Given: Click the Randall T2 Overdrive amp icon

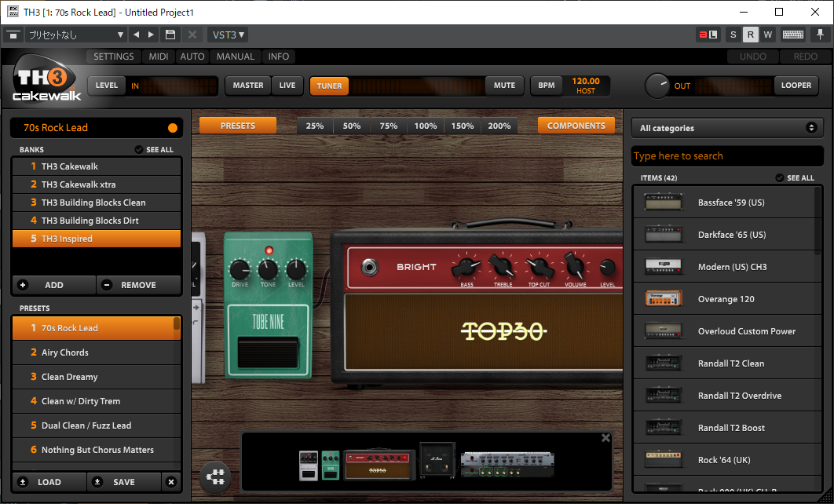Looking at the screenshot, I should click(x=664, y=395).
